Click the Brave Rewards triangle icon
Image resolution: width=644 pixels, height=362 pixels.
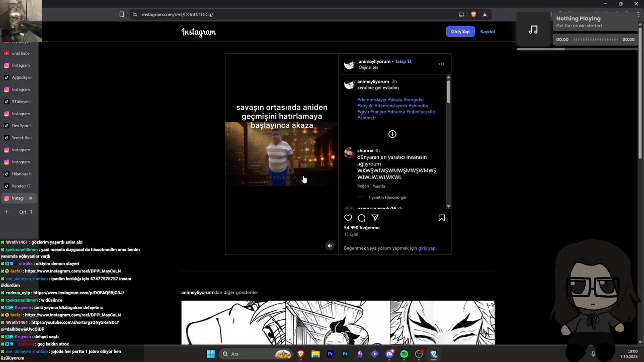click(485, 15)
